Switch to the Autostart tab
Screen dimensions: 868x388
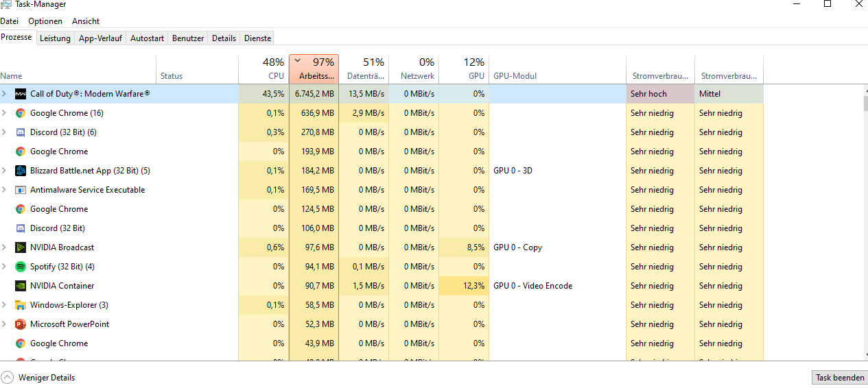point(147,38)
